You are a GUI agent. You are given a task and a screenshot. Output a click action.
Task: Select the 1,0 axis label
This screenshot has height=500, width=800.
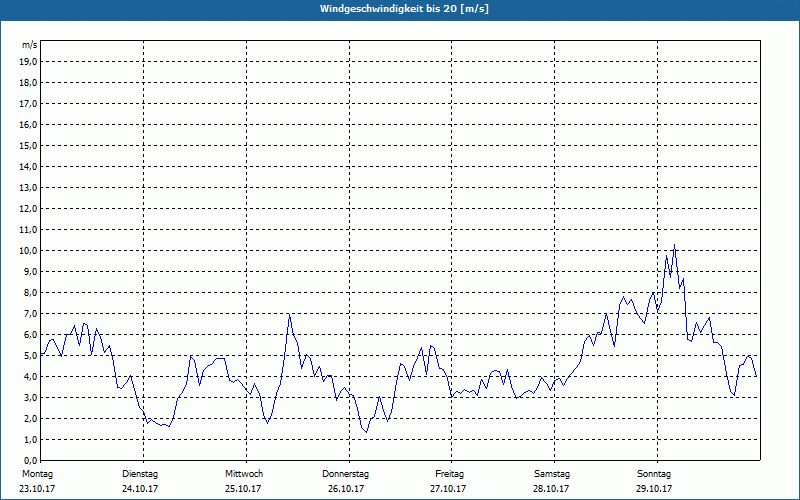coord(30,440)
